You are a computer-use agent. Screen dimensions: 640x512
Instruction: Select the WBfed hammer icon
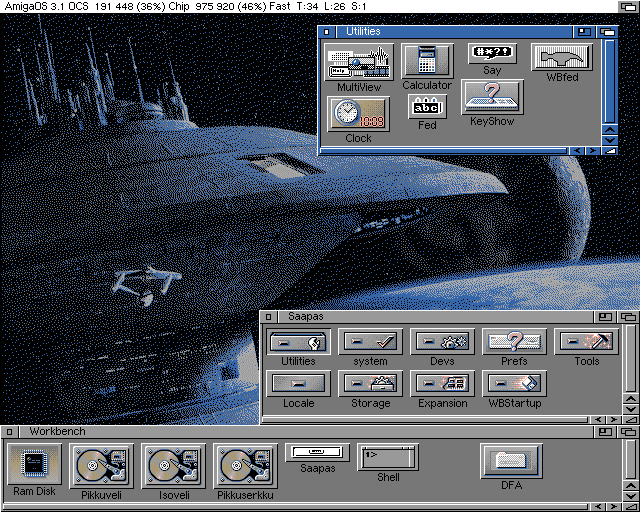562,57
